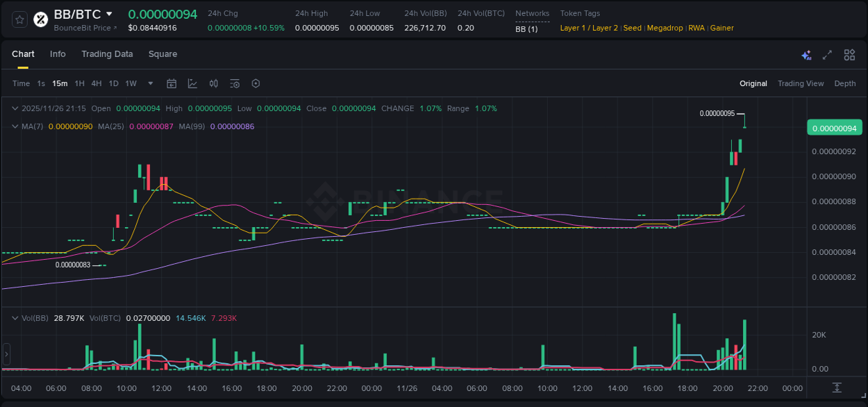868x407 pixels.
Task: Select the calendar date-range icon
Action: [x=172, y=83]
